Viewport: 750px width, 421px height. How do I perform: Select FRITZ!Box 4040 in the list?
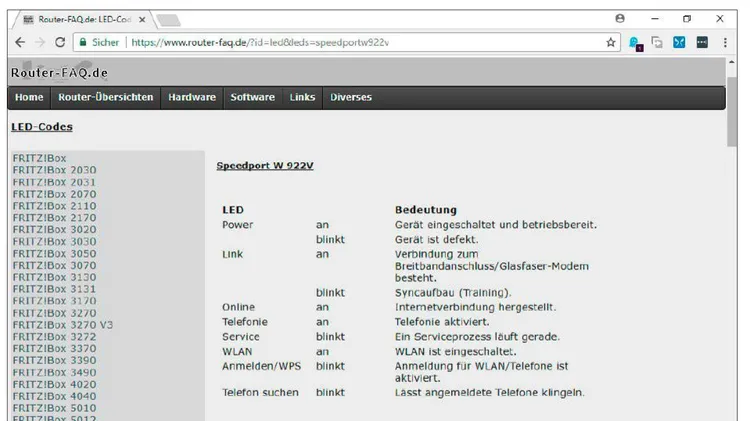coord(55,396)
